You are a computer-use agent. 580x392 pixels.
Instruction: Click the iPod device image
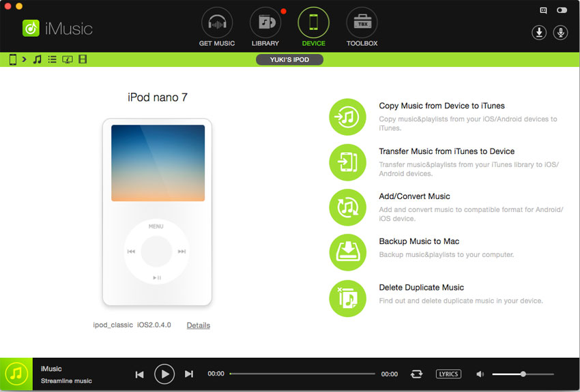(157, 212)
